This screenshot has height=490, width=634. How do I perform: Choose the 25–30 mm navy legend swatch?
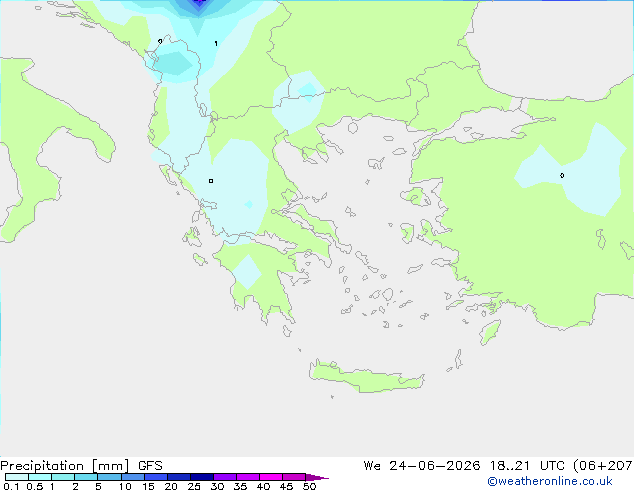(202, 477)
